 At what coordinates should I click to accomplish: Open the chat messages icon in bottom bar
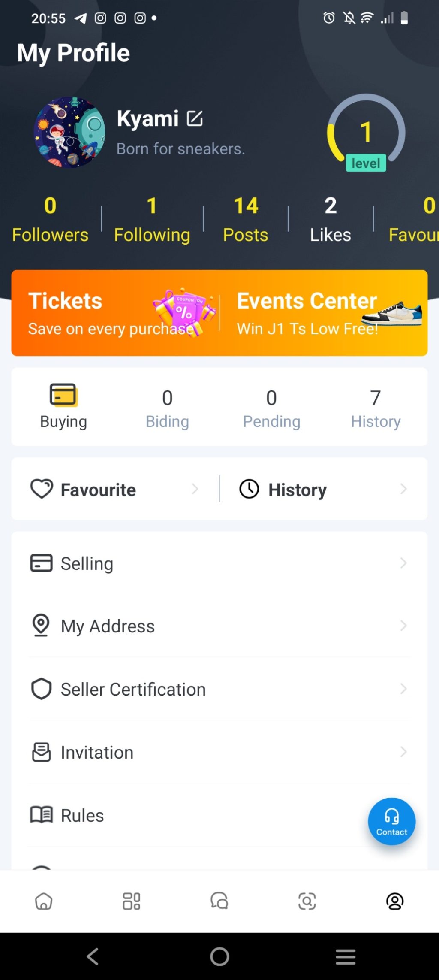click(x=219, y=901)
